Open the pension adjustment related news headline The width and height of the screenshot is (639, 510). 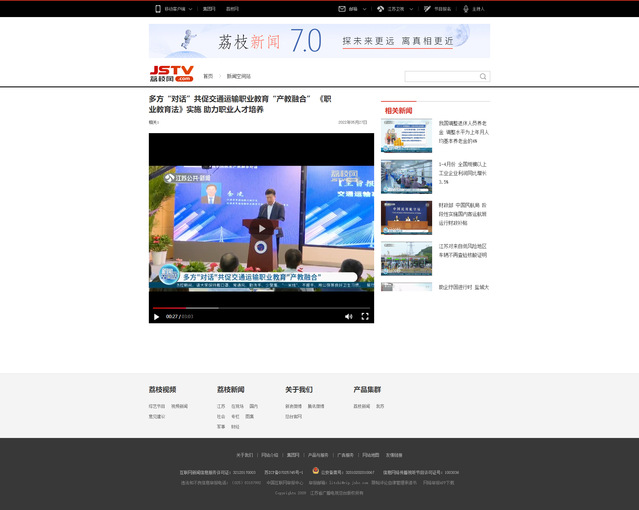463,132
